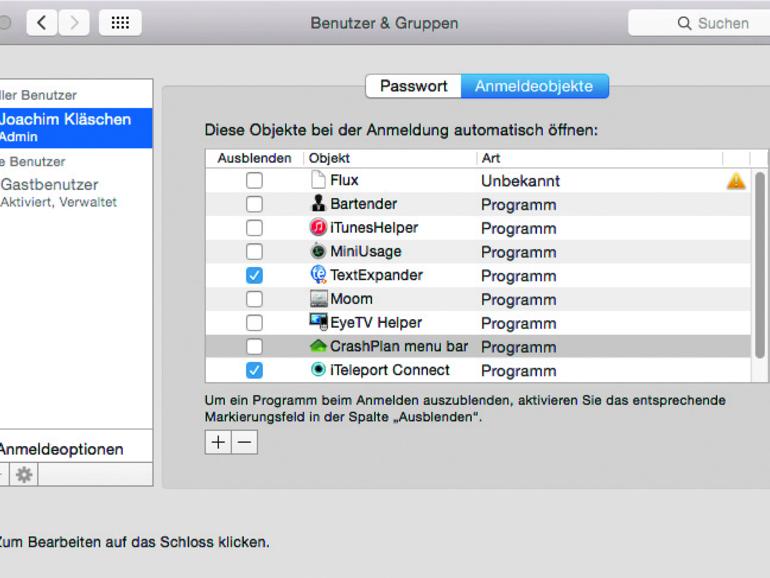The width and height of the screenshot is (770, 578).
Task: Click the Flux blank document icon
Action: [318, 180]
